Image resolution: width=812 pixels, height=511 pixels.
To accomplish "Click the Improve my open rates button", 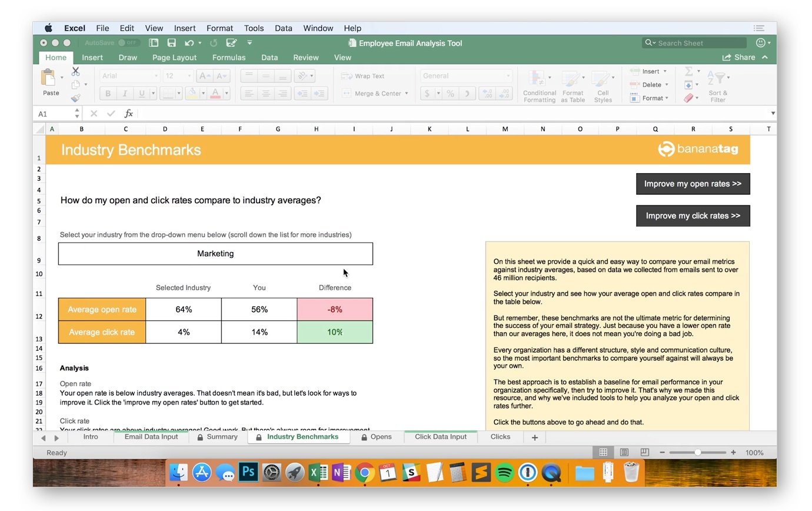I will 693,184.
